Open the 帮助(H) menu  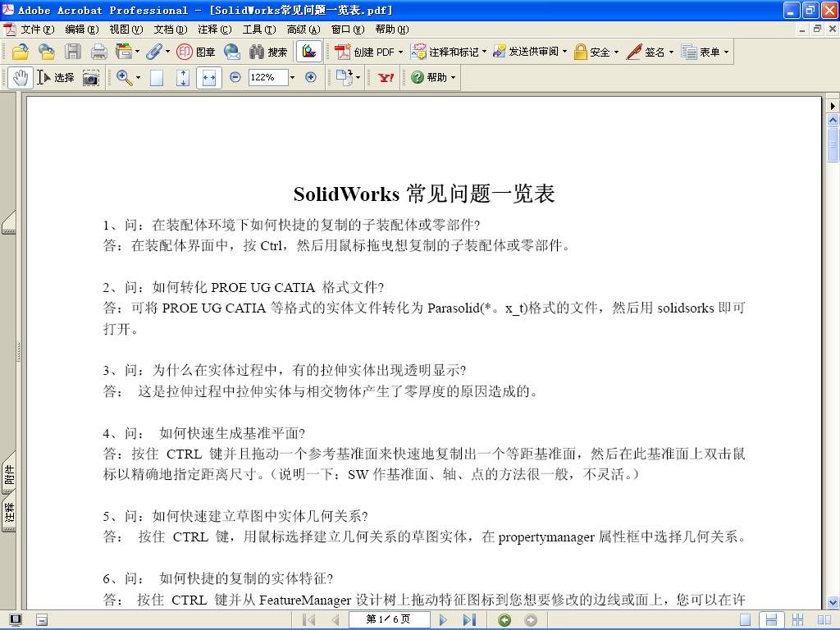click(x=391, y=30)
